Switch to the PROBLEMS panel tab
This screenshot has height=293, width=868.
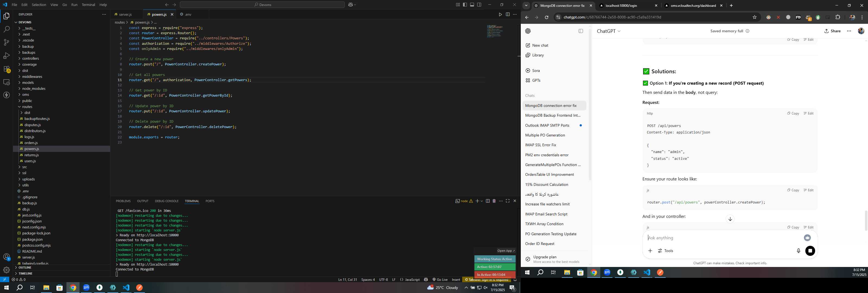[123, 201]
